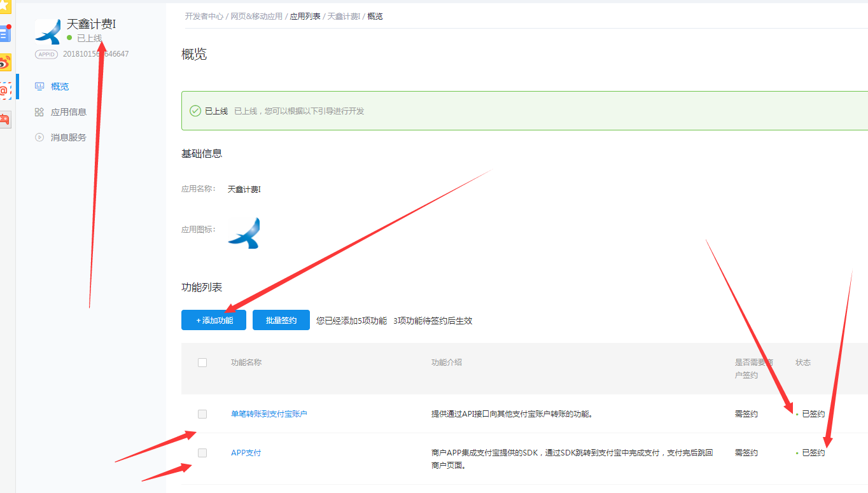
Task: Click the 基础信息 section heading
Action: tap(202, 153)
